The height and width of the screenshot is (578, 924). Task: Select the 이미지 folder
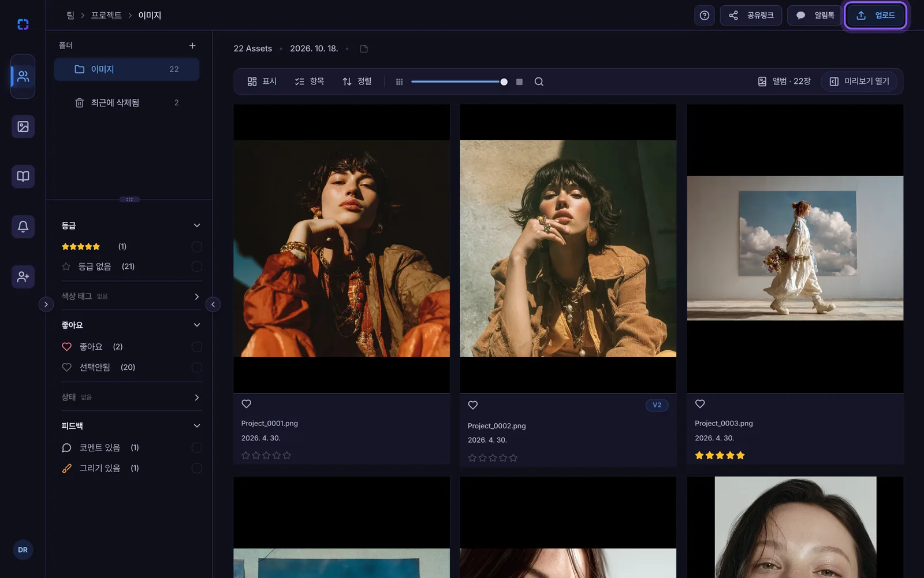coord(126,69)
